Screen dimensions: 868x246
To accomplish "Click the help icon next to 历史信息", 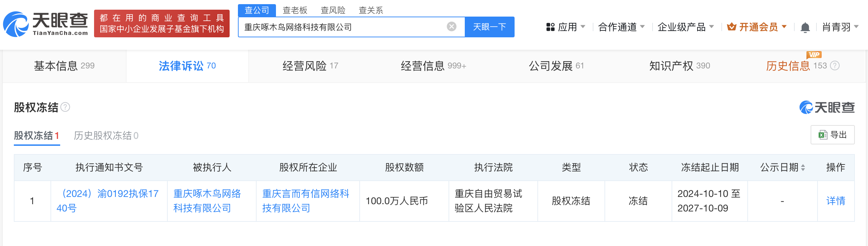I will (x=835, y=66).
